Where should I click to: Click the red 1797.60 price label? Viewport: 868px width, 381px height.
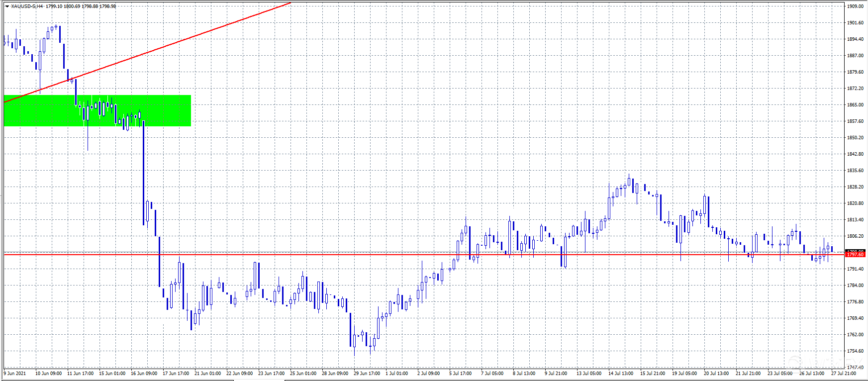(855, 255)
